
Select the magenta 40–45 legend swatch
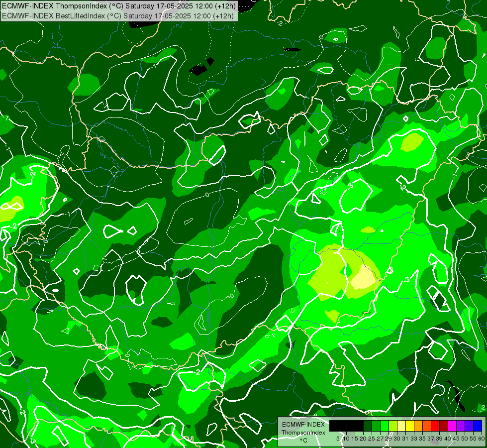tap(453, 426)
